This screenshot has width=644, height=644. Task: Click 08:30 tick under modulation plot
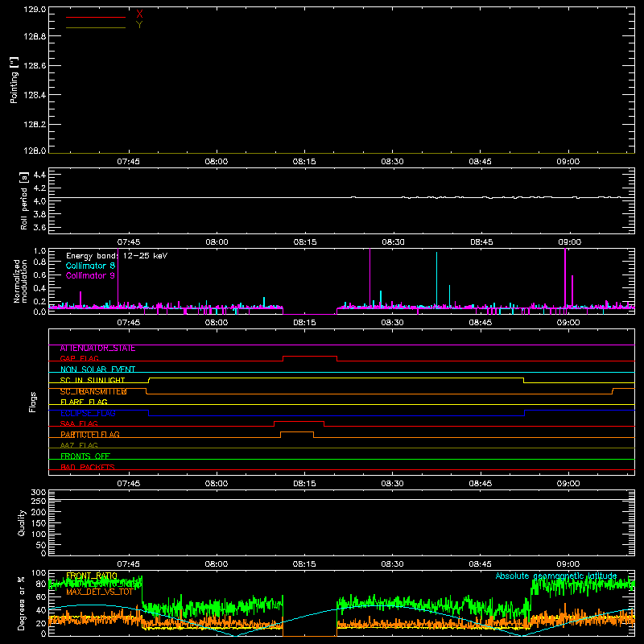(392, 323)
